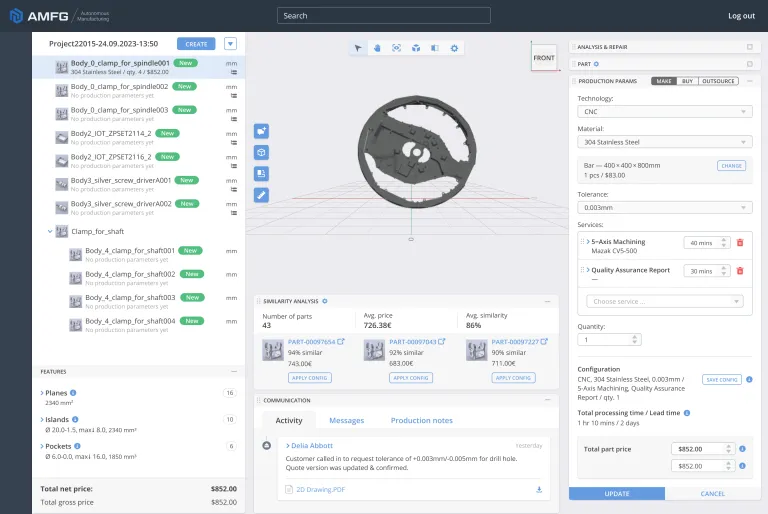Screen dimensions: 768x514
Task: Toggle the PART panel box
Action: (749, 64)
